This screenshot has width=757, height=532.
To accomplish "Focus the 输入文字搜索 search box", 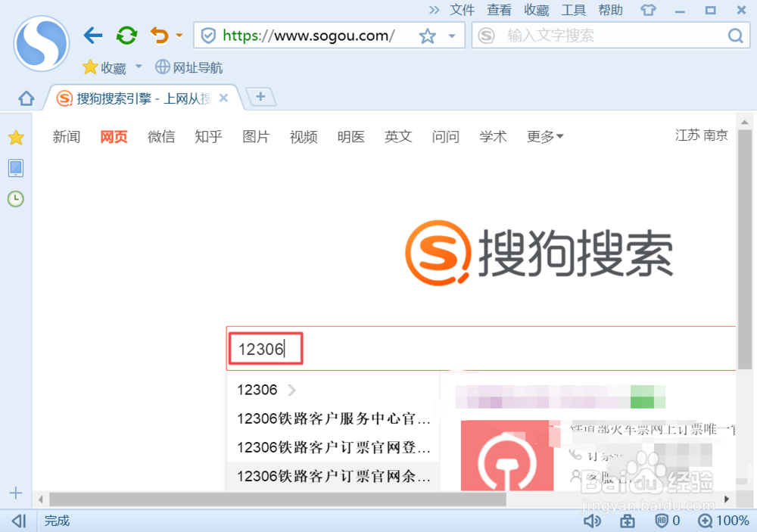I will click(x=611, y=36).
